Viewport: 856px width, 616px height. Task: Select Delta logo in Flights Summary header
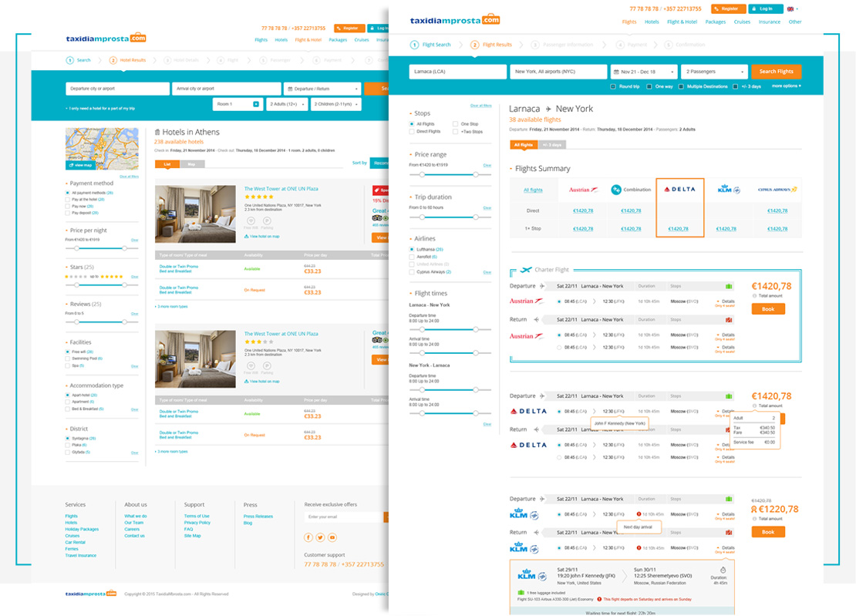[679, 190]
